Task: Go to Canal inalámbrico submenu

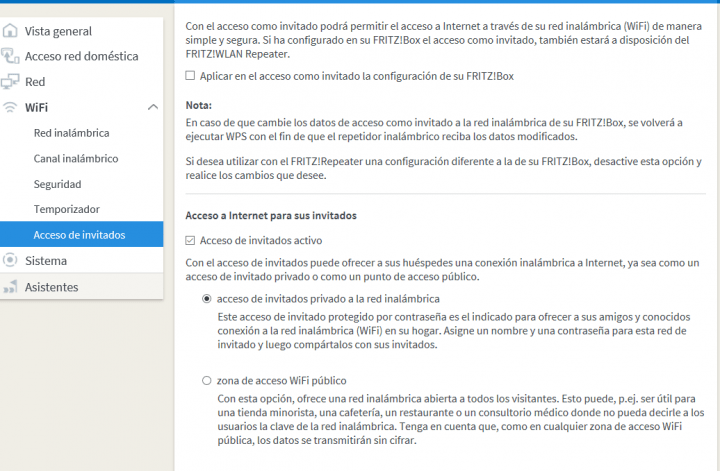Action: [76, 158]
